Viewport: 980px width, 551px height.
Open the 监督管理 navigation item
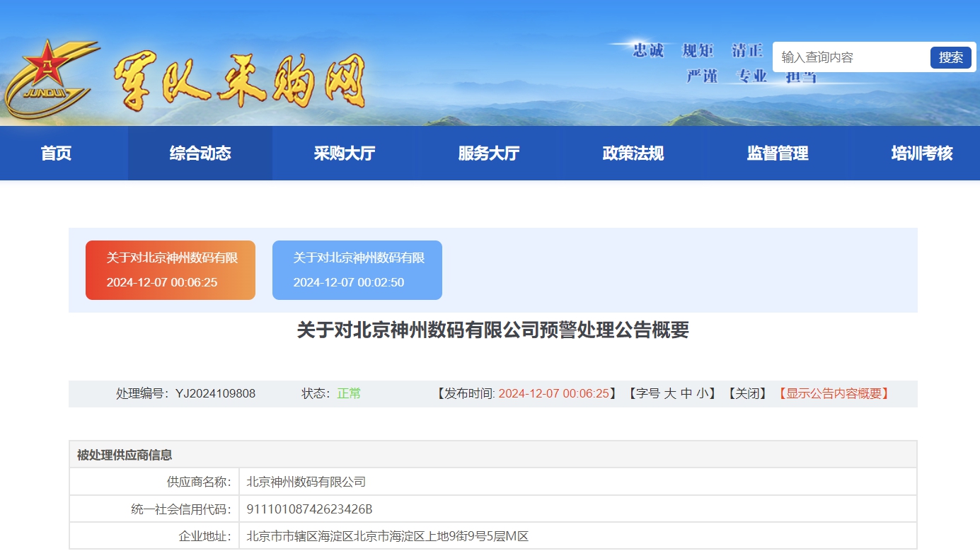[778, 153]
